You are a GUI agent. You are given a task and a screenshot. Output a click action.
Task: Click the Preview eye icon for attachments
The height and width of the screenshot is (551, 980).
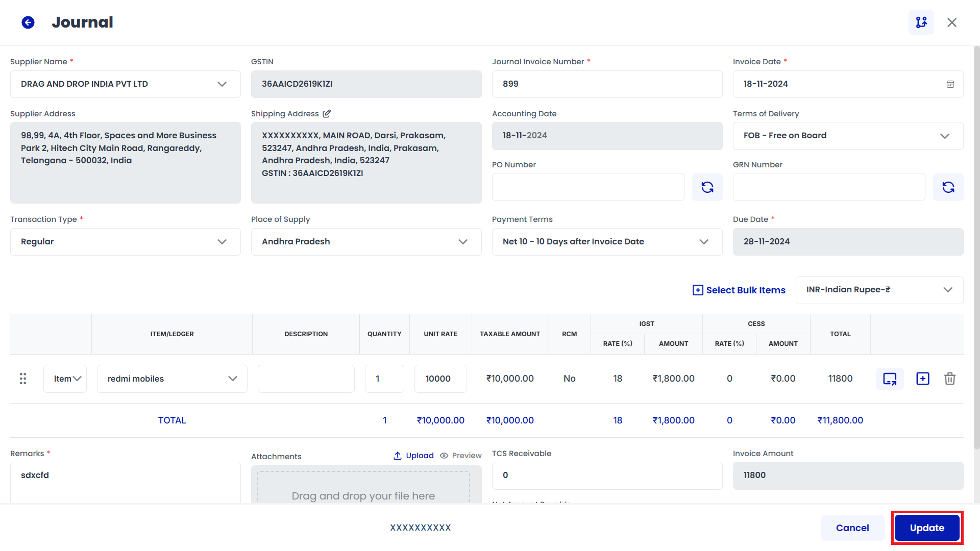coord(444,456)
